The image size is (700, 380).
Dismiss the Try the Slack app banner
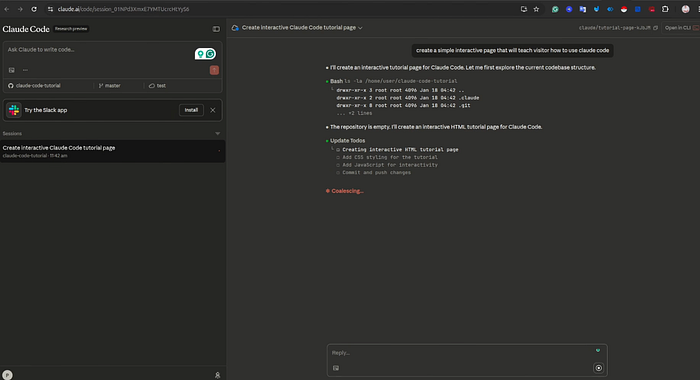pyautogui.click(x=212, y=110)
